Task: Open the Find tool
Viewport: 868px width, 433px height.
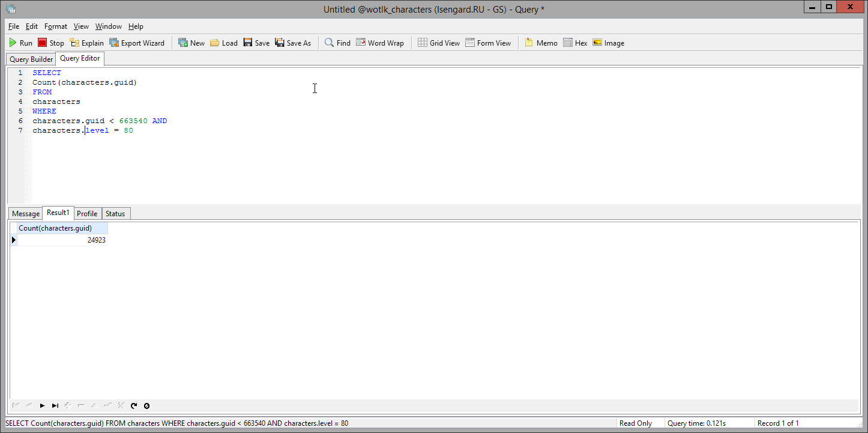Action: pos(337,43)
